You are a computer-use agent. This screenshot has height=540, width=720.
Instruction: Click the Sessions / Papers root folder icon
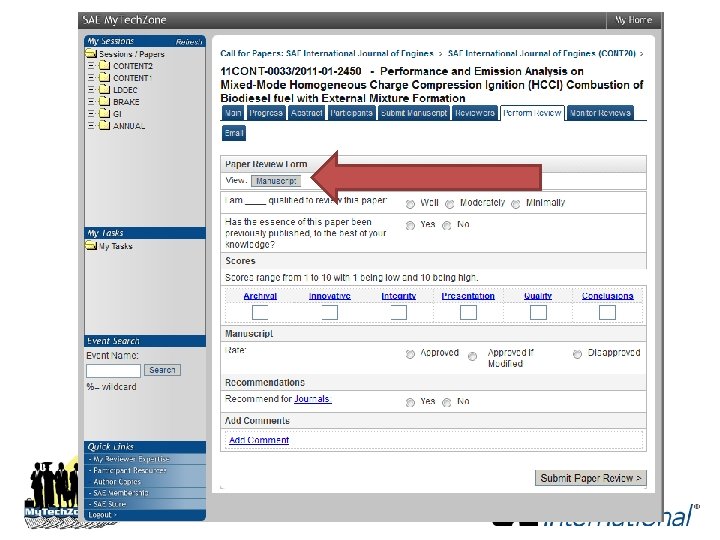click(90, 54)
